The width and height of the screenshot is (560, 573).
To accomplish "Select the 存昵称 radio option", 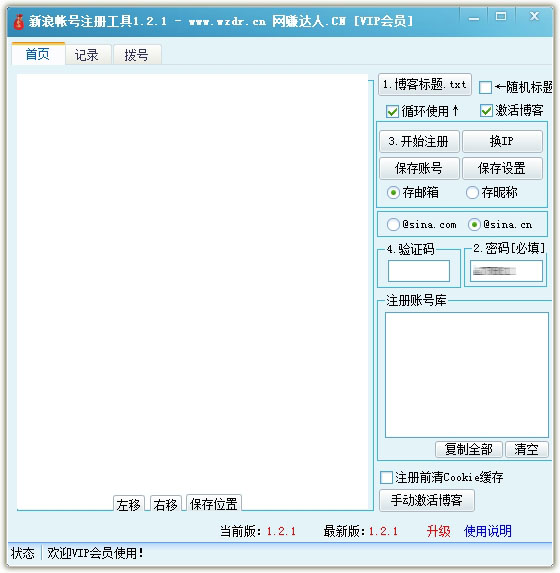I will (x=472, y=192).
